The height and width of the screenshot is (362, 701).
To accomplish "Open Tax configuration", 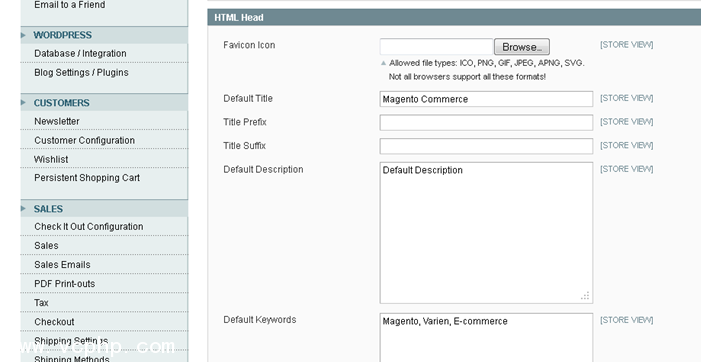I will 41,303.
